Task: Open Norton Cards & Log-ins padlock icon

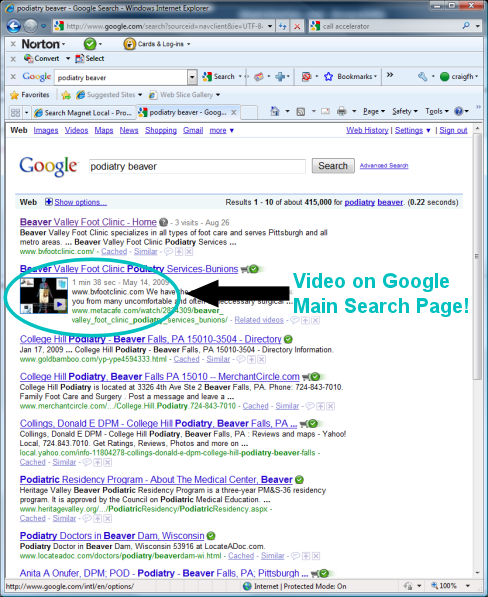Action: coord(129,44)
